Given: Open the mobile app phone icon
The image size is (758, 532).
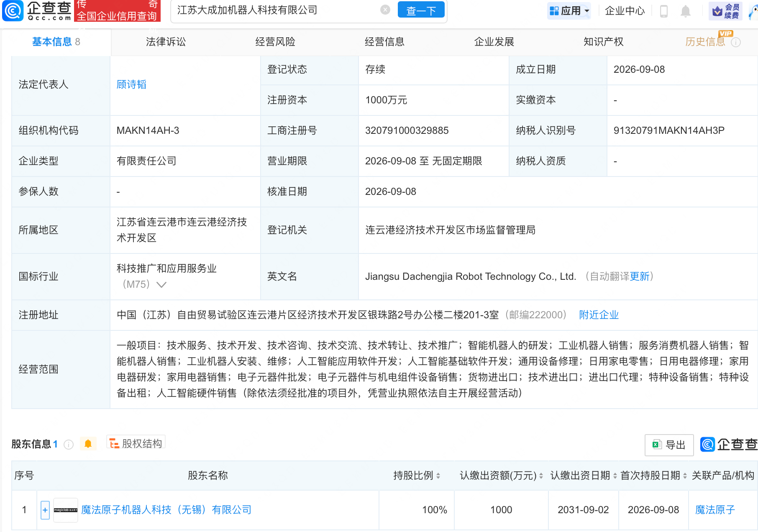Looking at the screenshot, I should (x=663, y=11).
